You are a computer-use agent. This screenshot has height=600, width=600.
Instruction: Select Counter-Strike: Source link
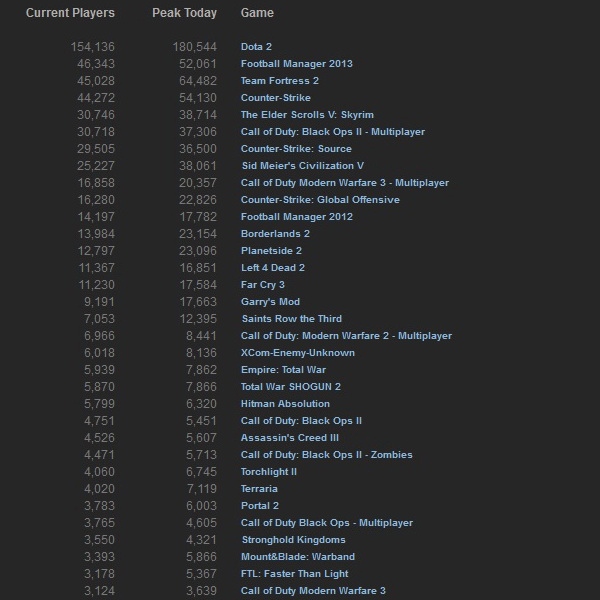point(296,148)
